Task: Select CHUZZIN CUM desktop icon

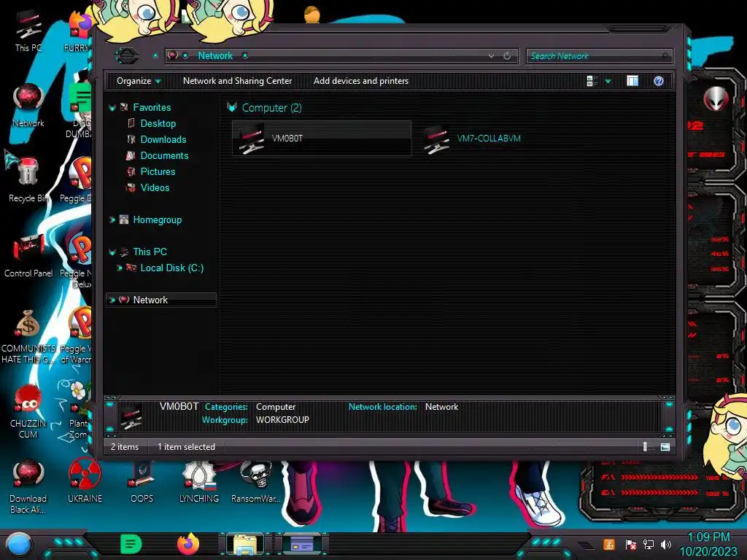Action: click(28, 411)
